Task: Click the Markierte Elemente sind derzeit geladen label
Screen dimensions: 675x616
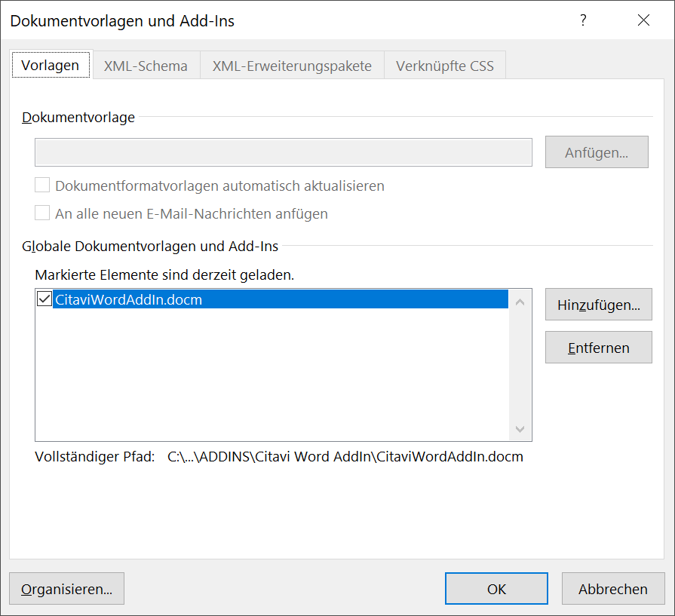Action: point(164,274)
